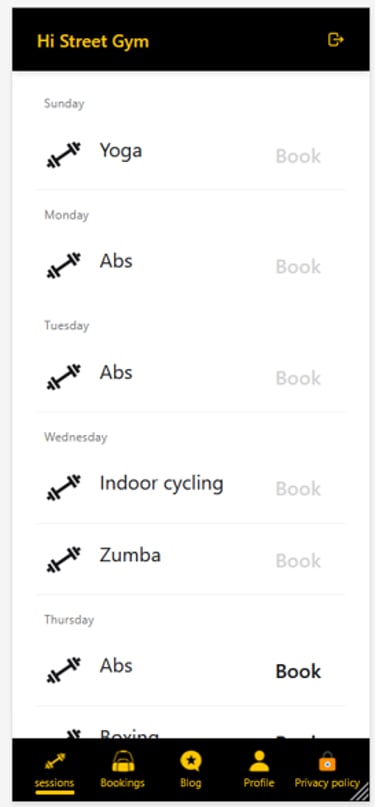The image size is (375, 807).
Task: Open the Blog tab with chat star icon
Action: [x=190, y=769]
